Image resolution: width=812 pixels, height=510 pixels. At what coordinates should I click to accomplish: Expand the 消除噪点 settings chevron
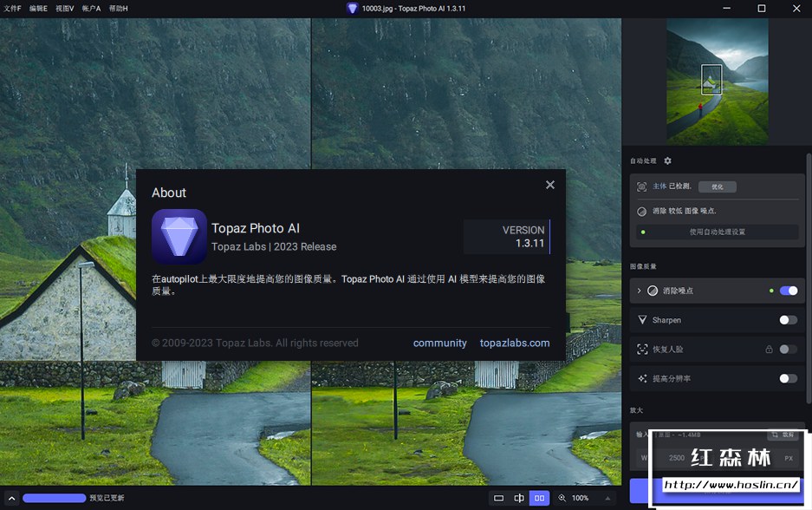tap(639, 291)
